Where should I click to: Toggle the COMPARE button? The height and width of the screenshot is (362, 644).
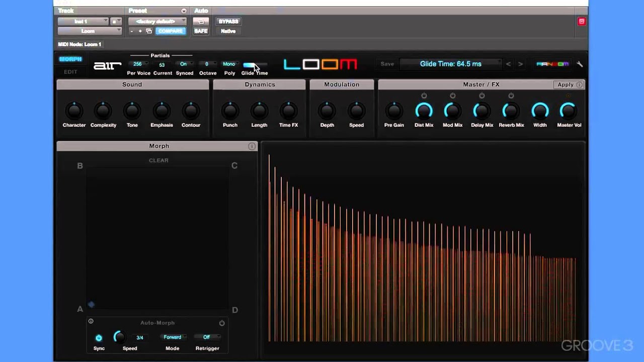(x=171, y=31)
